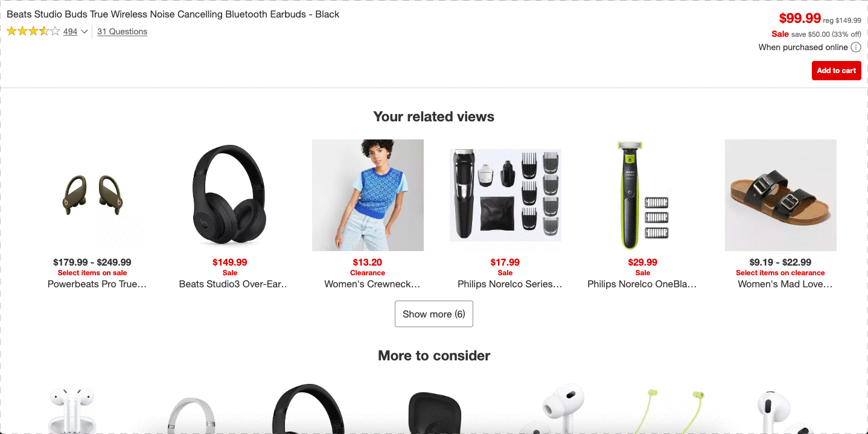Open the Philips Norelco OneBla… title link
Screen dimensions: 868x434
pyautogui.click(x=642, y=284)
